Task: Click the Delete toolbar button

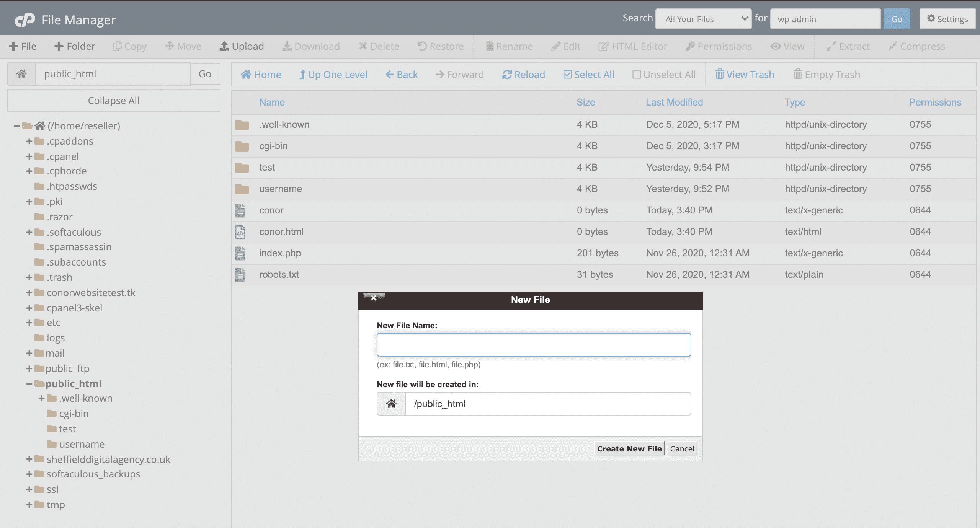Action: (x=379, y=46)
